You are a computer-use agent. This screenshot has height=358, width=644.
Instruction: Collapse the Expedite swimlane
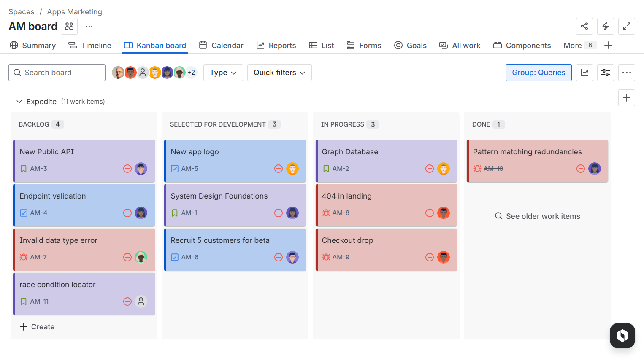click(x=19, y=102)
